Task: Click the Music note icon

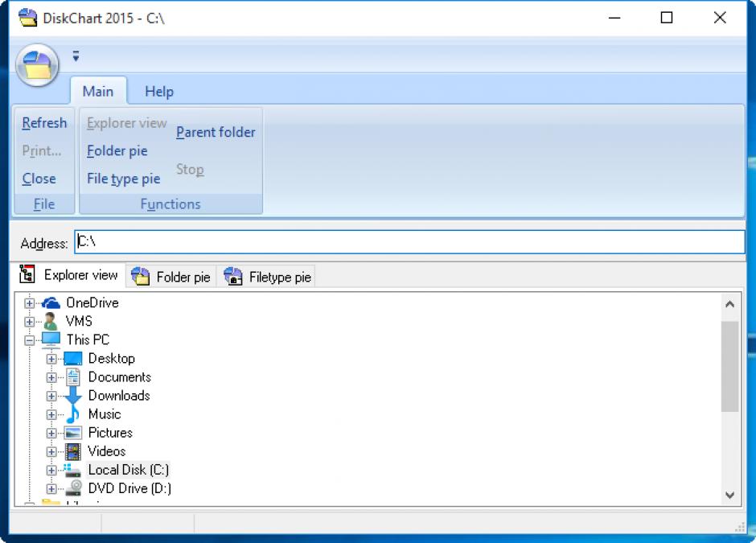Action: pos(73,414)
